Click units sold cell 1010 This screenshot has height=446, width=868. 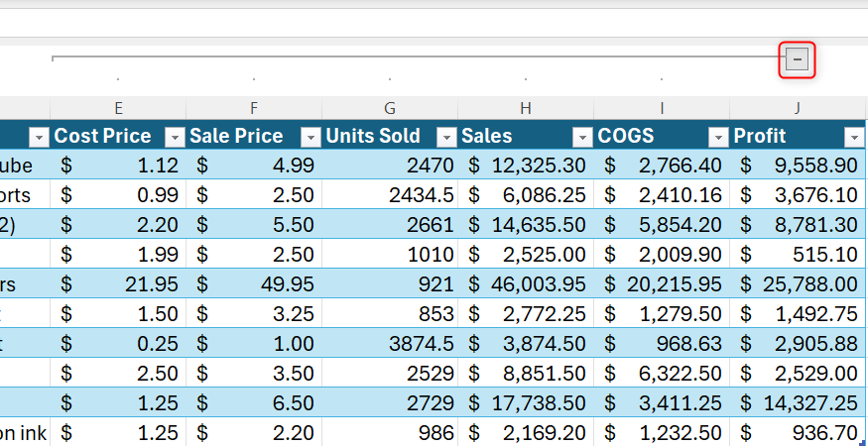[390, 254]
